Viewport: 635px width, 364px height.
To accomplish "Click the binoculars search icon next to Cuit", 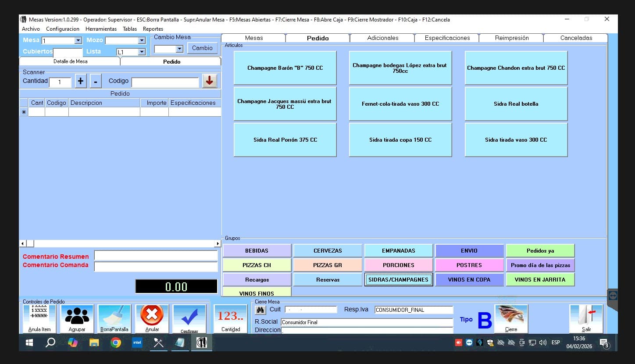I will [260, 310].
